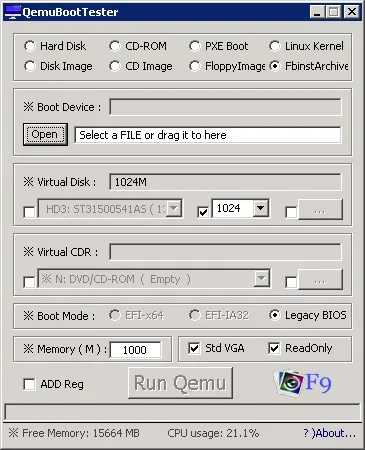The height and width of the screenshot is (450, 365).
Task: Click the Virtual CDR text field
Action: pos(225,252)
